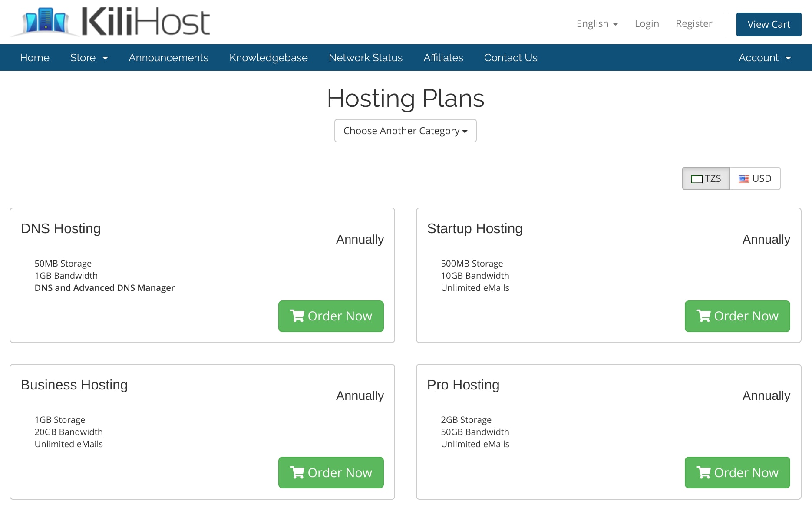Click '20GB Bandwidth' in Business Hosting
Viewport: 812px width, 511px height.
click(x=69, y=432)
